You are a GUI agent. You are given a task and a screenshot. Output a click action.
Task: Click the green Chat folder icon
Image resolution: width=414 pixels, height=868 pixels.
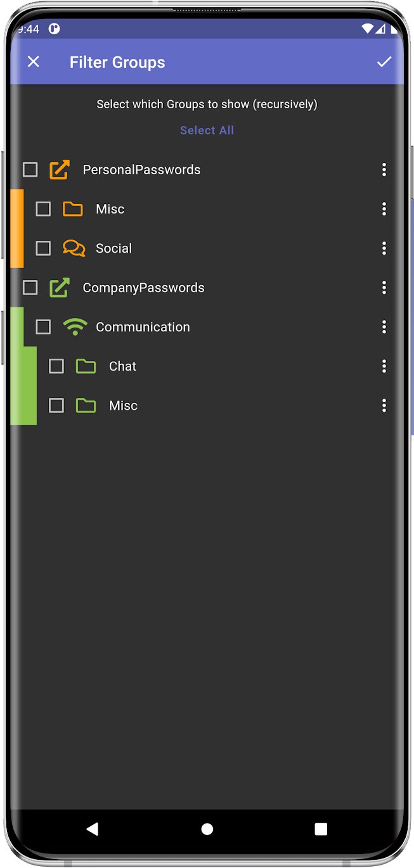[x=86, y=366]
